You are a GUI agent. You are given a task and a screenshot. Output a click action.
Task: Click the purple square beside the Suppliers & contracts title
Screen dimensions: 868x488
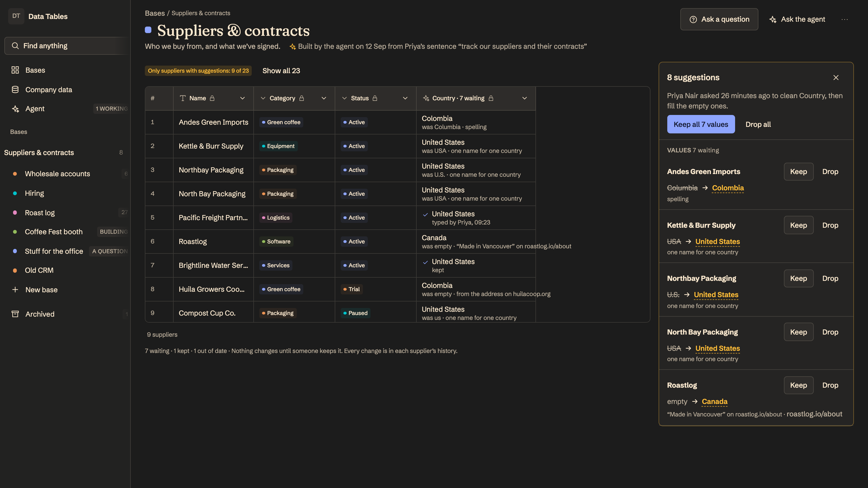coord(148,30)
